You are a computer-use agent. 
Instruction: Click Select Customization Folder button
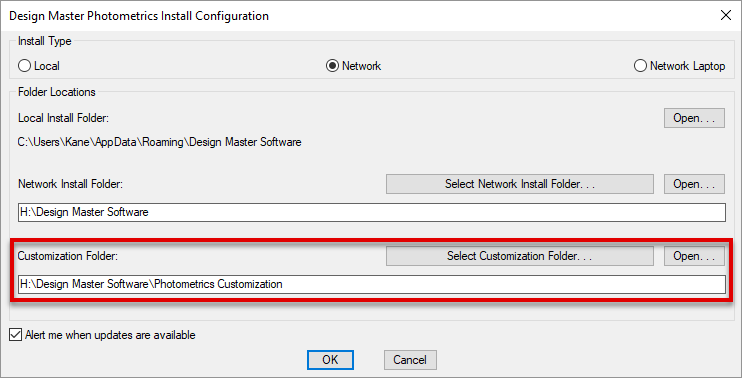[x=520, y=256]
